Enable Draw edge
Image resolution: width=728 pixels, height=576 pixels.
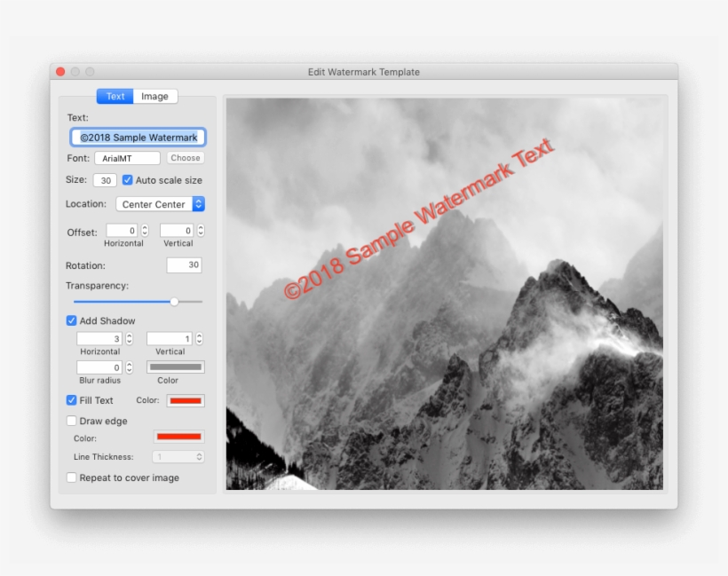tap(71, 421)
